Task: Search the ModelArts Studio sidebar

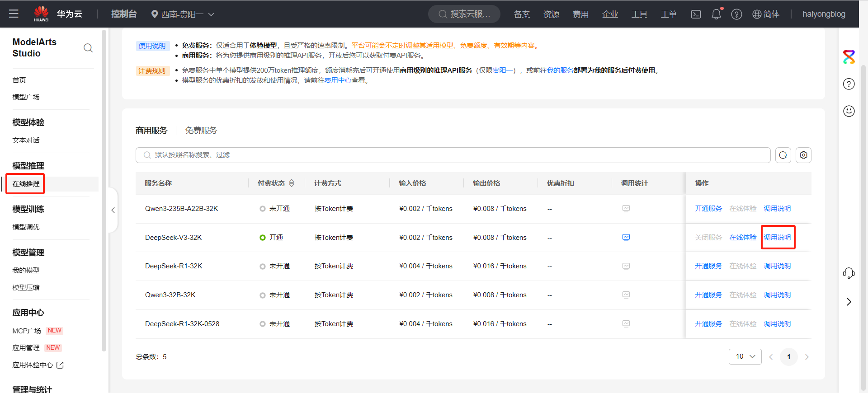Action: point(88,48)
